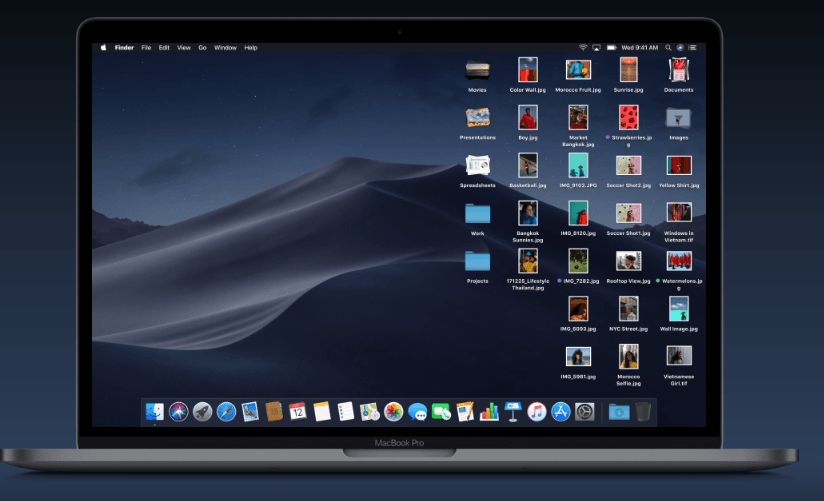Launch Siri from the Dock
Image resolution: width=824 pixels, height=501 pixels.
(179, 411)
